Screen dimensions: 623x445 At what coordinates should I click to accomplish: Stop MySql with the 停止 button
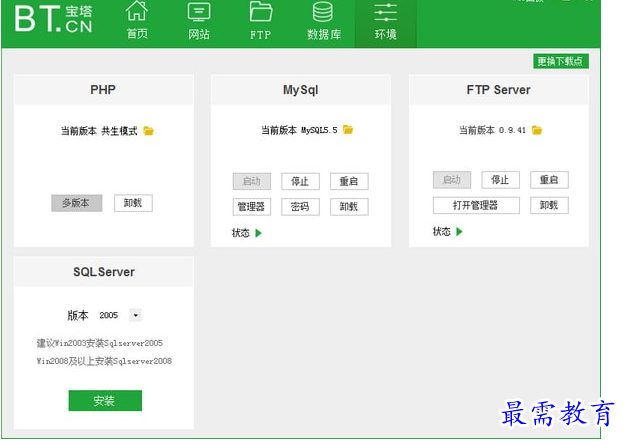[x=300, y=182]
